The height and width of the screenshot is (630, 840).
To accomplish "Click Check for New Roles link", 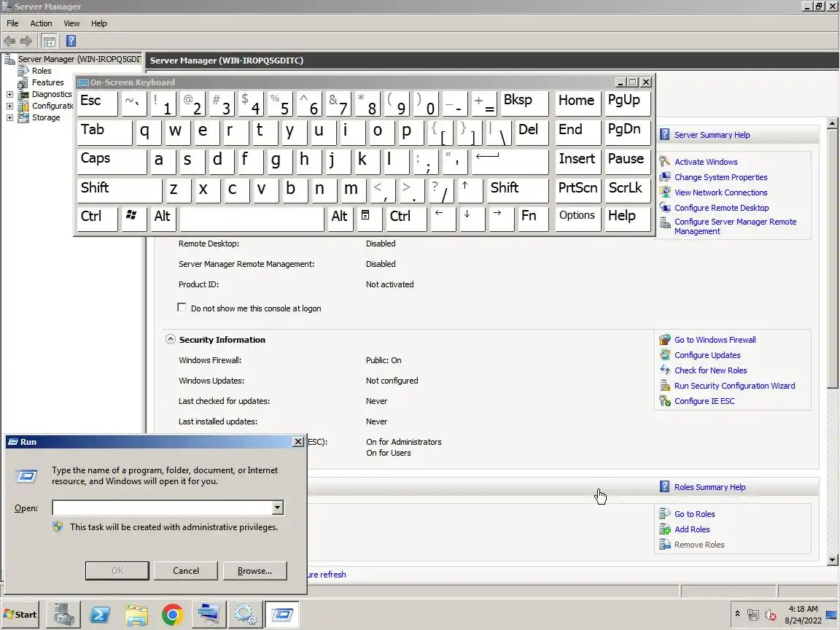I will tap(710, 370).
